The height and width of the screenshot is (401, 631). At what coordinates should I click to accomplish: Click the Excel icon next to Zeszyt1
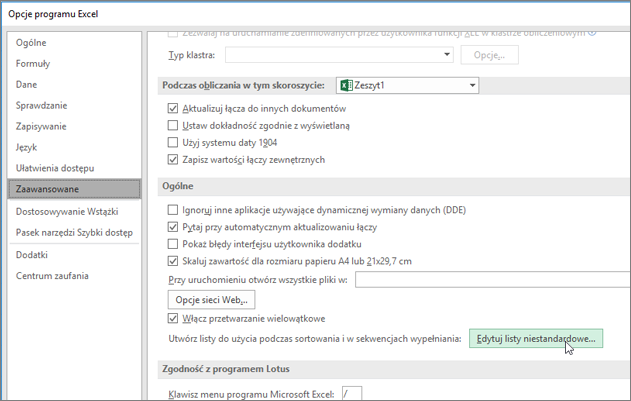point(346,85)
